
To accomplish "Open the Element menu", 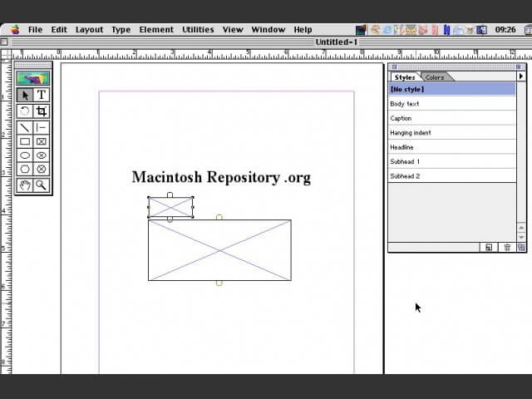I will click(156, 30).
